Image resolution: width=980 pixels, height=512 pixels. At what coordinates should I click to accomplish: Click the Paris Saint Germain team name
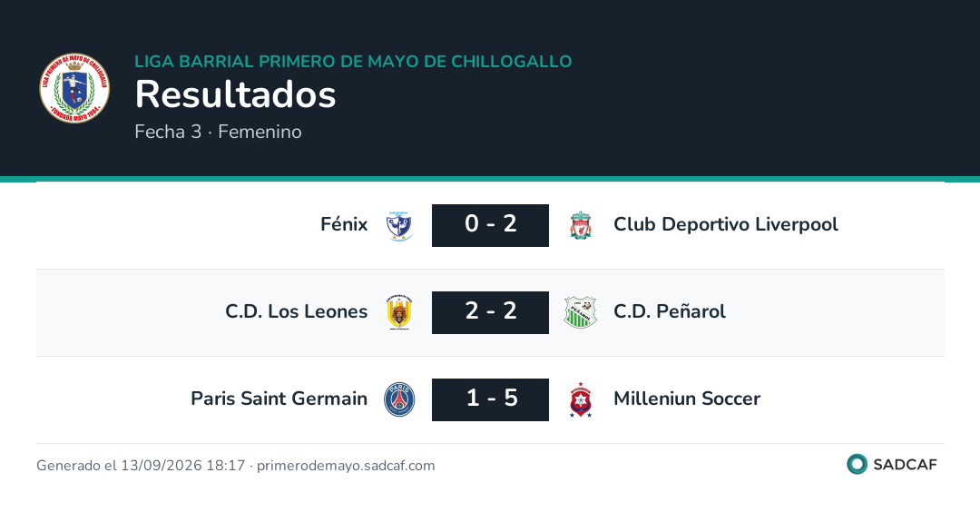279,399
